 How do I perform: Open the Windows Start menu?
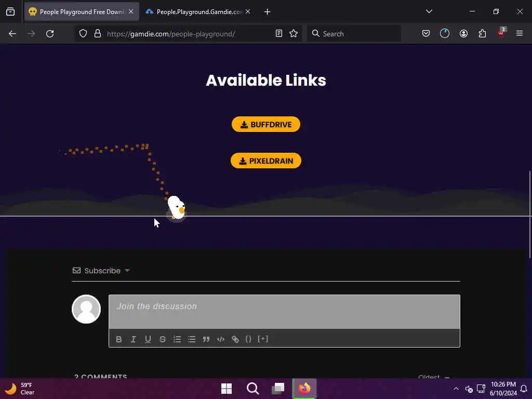click(227, 389)
